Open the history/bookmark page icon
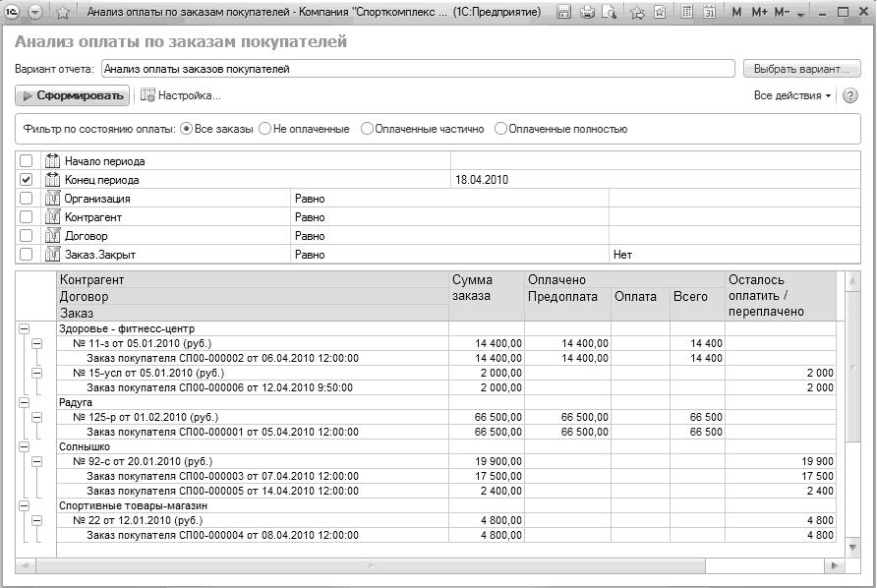The width and height of the screenshot is (877, 588). [660, 12]
